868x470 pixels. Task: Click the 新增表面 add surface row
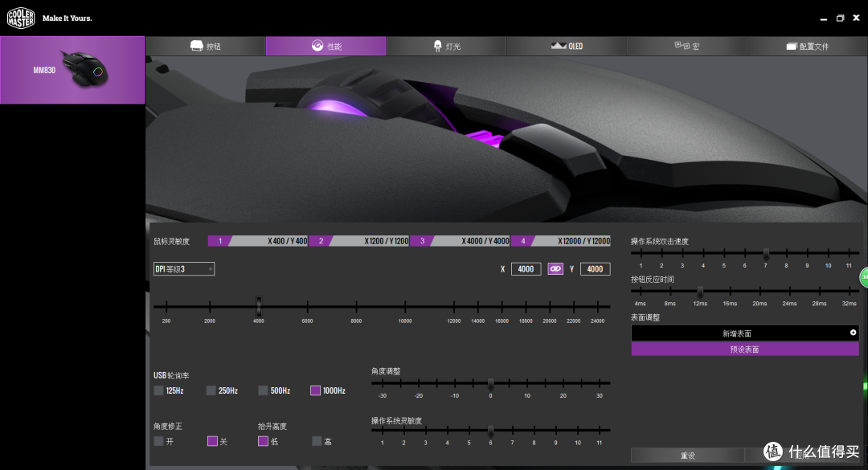tap(745, 333)
